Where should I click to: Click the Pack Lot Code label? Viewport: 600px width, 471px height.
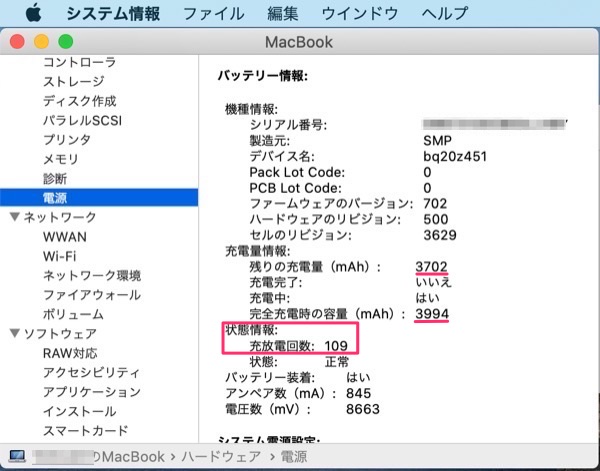(x=297, y=172)
